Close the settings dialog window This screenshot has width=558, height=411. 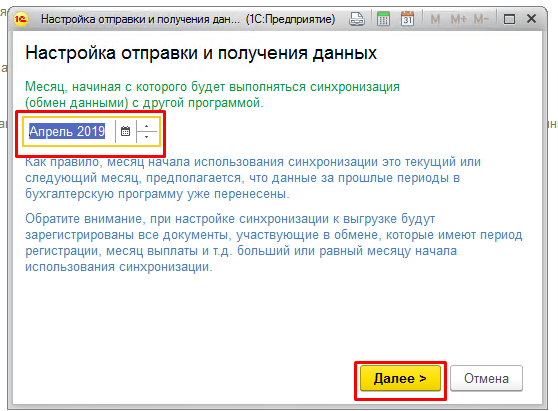(531, 19)
